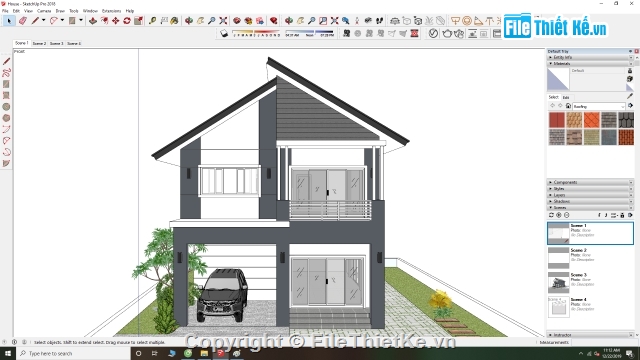Choose the Eraser tool in top toolbar
This screenshot has width=640, height=360.
(x=22, y=20)
